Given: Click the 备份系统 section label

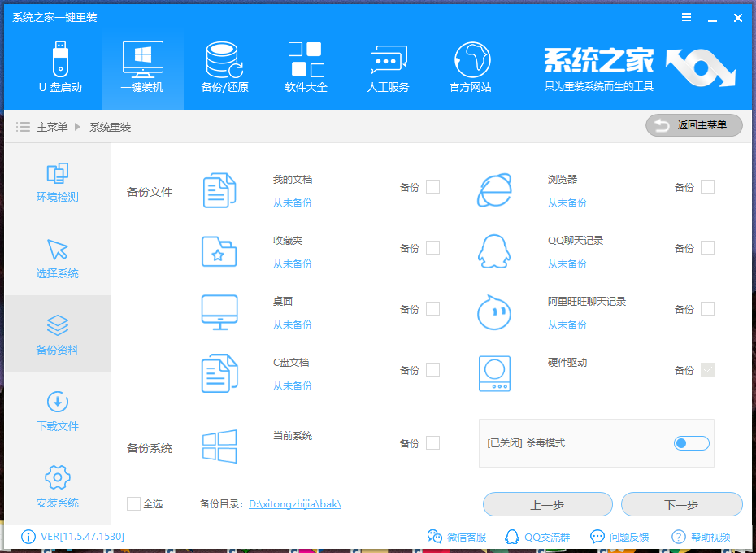Looking at the screenshot, I should click(x=150, y=448).
